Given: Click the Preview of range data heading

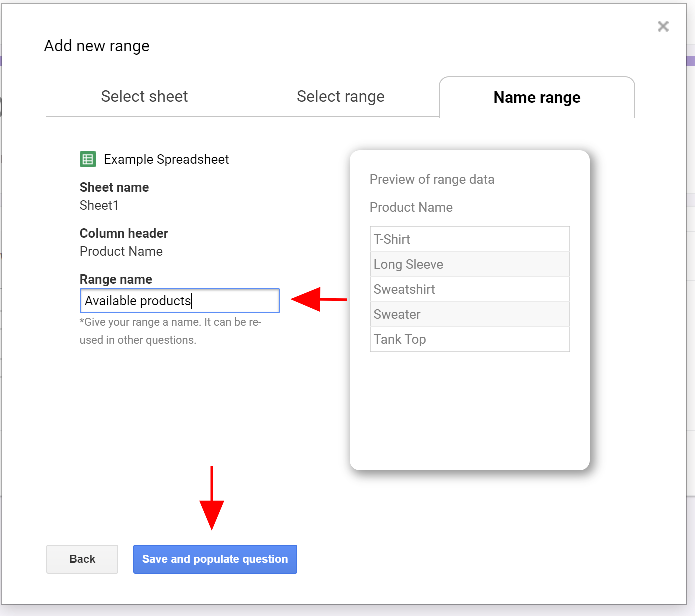Looking at the screenshot, I should click(x=432, y=179).
